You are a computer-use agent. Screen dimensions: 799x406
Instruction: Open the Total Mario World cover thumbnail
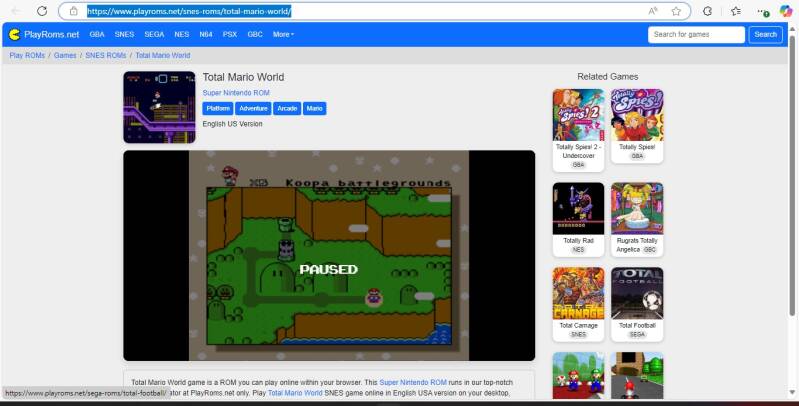(159, 107)
